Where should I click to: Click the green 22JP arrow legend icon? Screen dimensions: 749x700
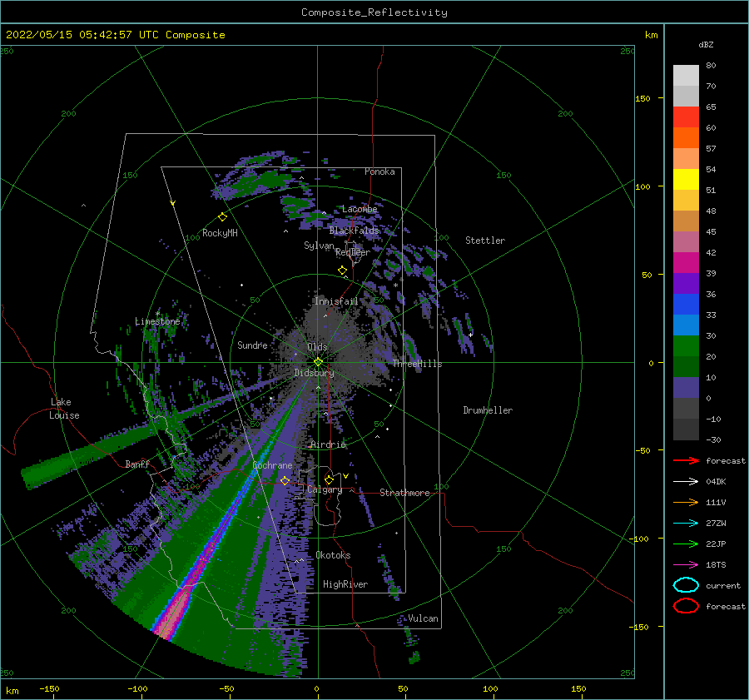click(x=686, y=544)
